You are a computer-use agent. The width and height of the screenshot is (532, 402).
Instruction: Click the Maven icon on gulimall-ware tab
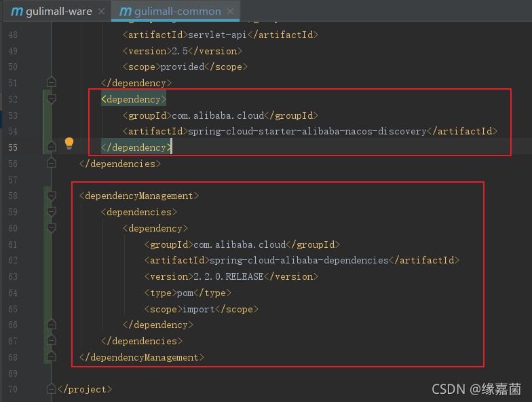[17, 12]
